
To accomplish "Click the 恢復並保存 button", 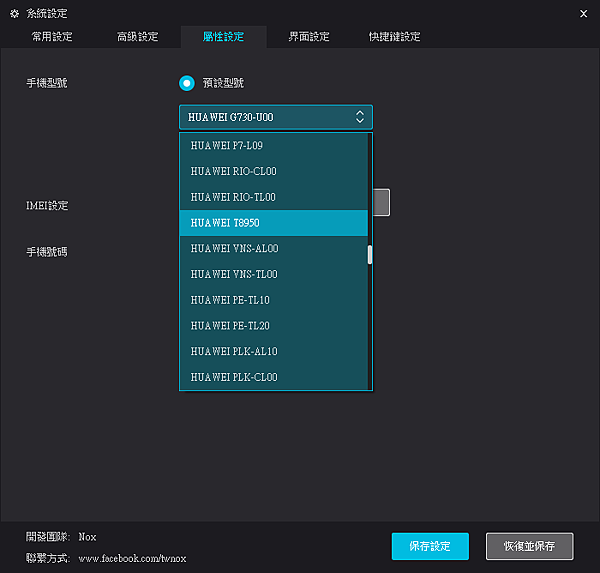I will coord(530,546).
